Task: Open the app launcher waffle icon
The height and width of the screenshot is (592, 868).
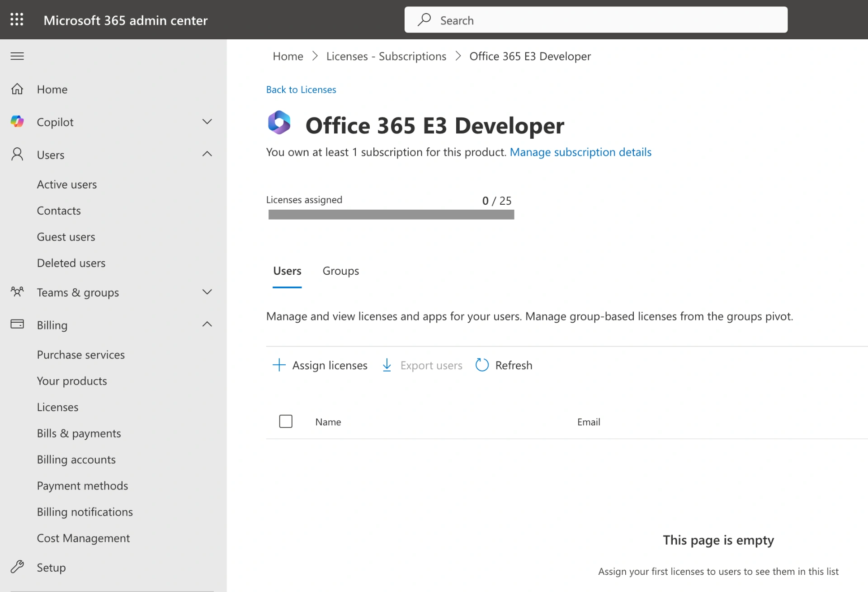Action: pyautogui.click(x=17, y=19)
